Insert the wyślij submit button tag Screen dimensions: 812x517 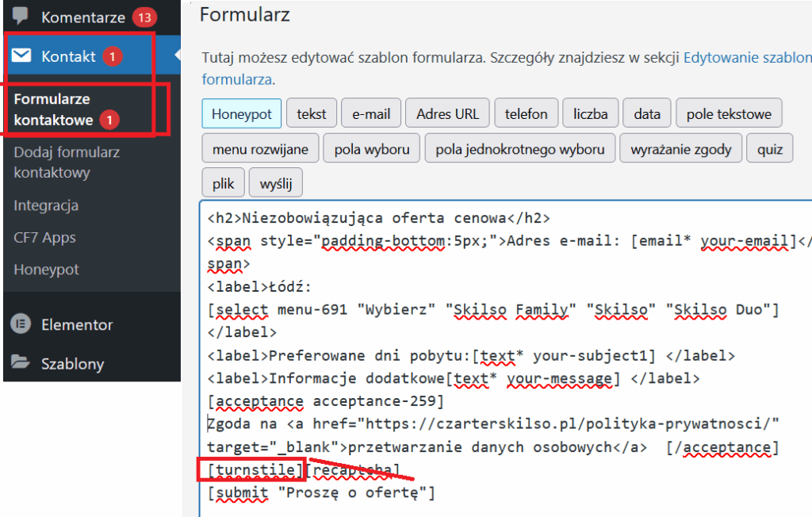coord(275,183)
